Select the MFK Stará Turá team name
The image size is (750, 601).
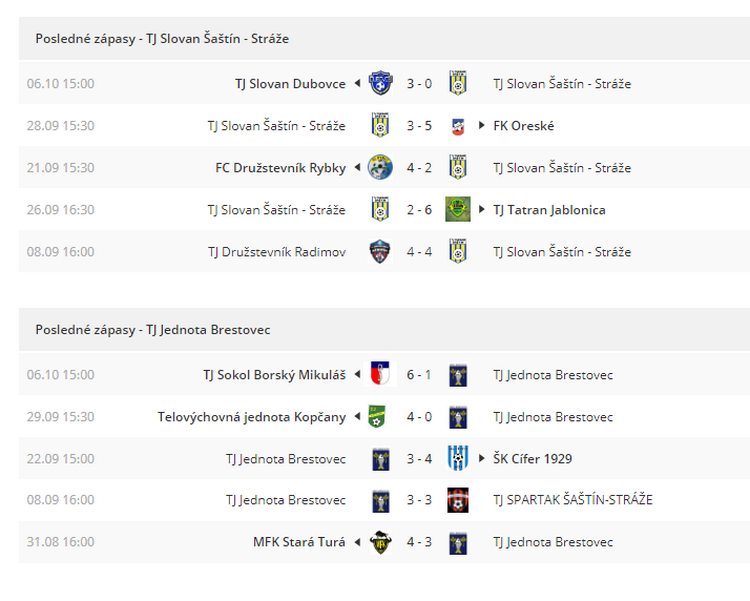pyautogui.click(x=299, y=542)
